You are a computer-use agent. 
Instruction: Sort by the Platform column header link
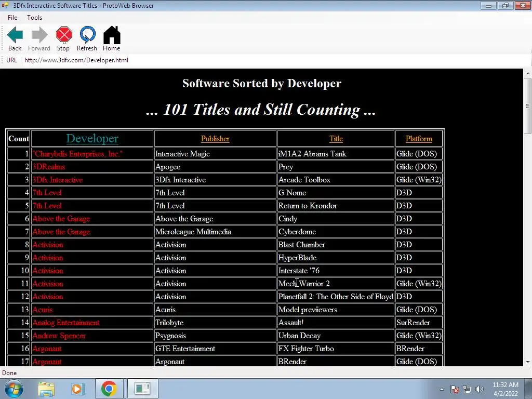419,139
